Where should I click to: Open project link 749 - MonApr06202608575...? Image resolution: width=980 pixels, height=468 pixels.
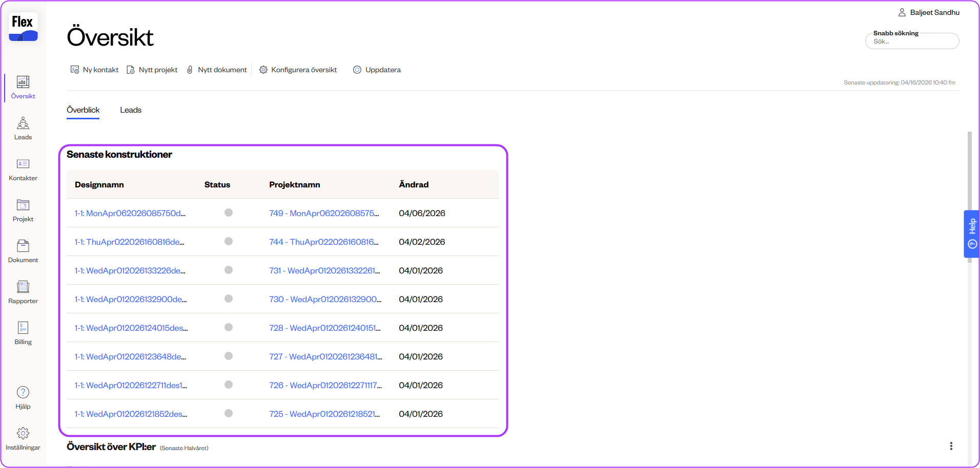pyautogui.click(x=324, y=213)
